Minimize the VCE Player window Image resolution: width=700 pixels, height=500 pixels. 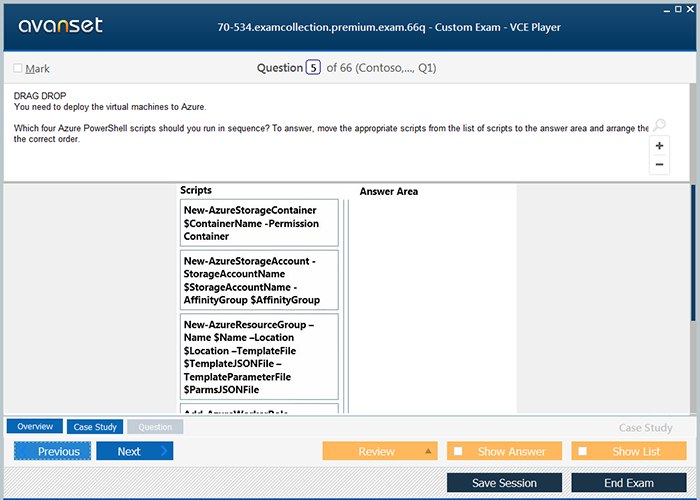667,10
